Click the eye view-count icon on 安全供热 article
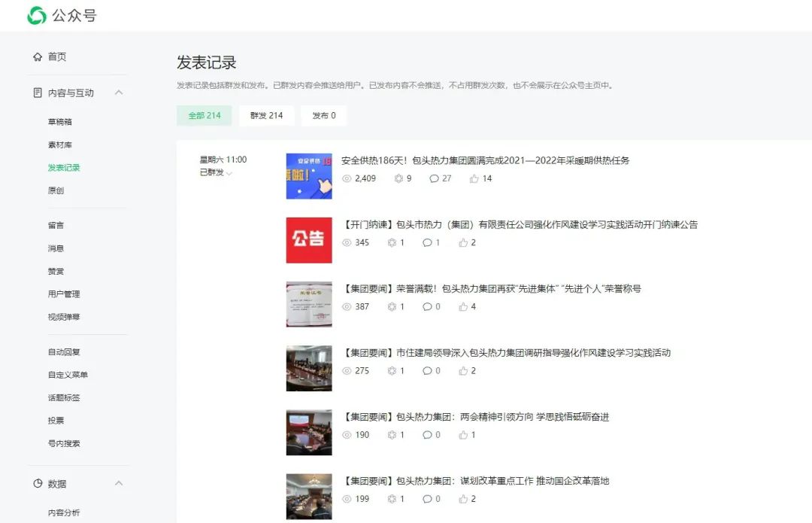Viewport: 812px width, 523px height. pos(346,178)
